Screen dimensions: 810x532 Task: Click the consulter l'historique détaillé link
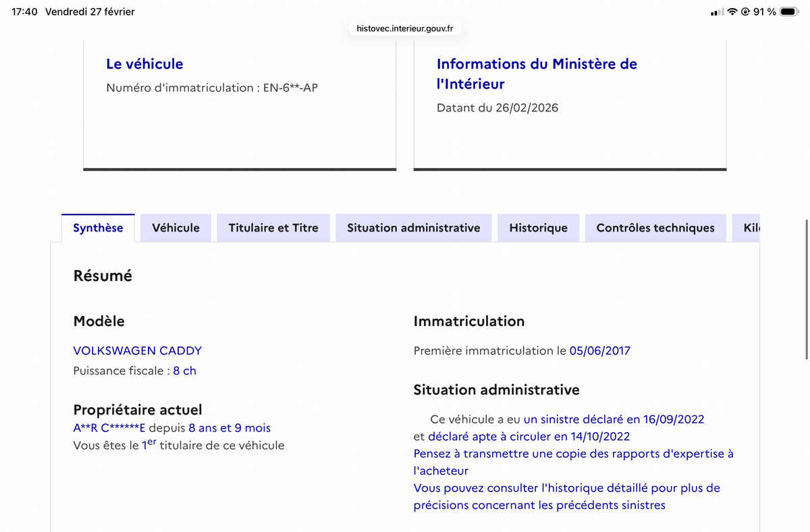566,488
